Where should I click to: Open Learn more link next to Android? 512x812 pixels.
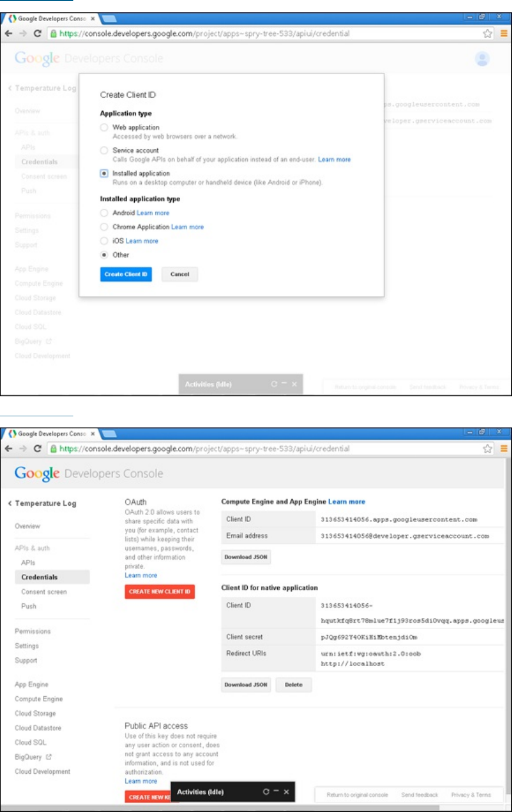153,213
